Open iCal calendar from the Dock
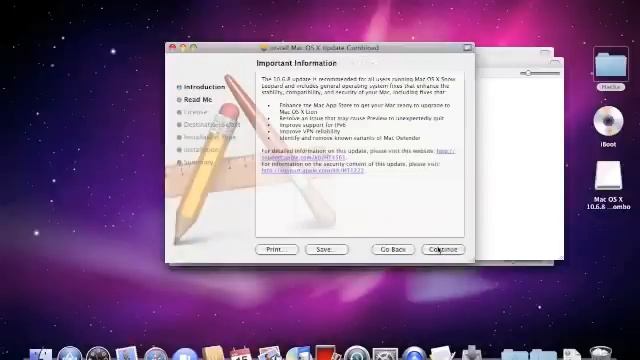This screenshot has height=360, width=640. click(241, 353)
